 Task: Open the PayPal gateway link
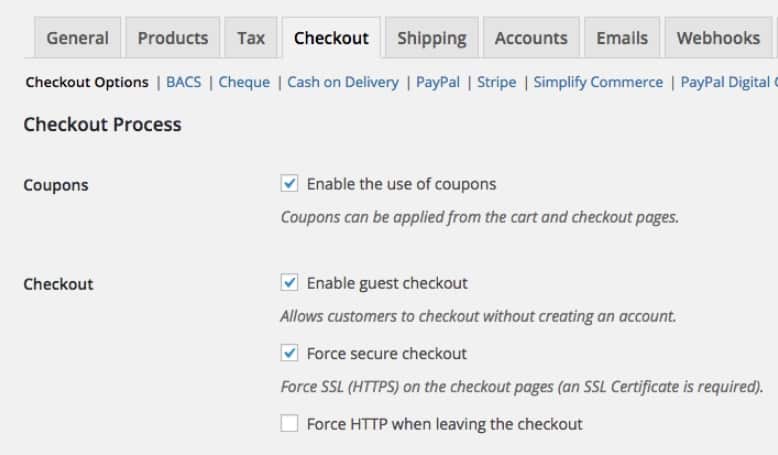[438, 82]
